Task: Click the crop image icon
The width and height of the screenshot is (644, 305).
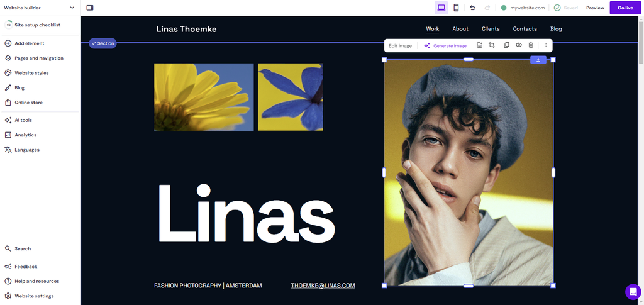Action: click(x=492, y=45)
